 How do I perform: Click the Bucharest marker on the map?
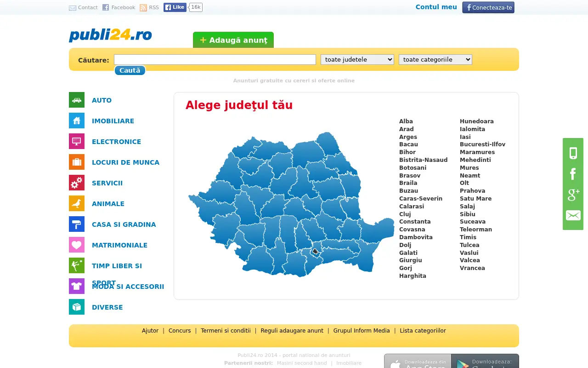point(315,251)
